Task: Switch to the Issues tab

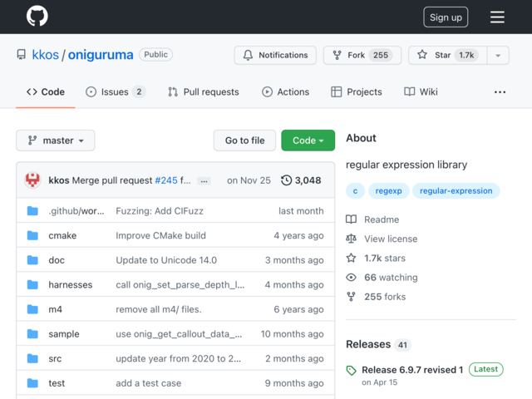Action: (x=116, y=92)
